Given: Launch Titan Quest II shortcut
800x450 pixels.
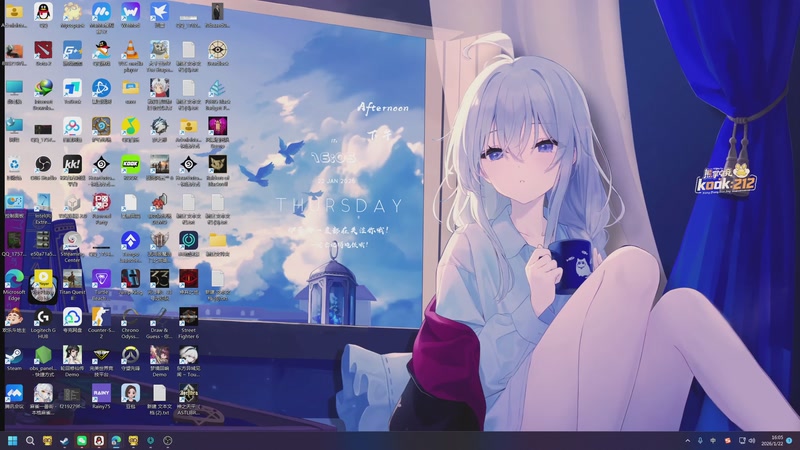Looking at the screenshot, I should 72,279.
